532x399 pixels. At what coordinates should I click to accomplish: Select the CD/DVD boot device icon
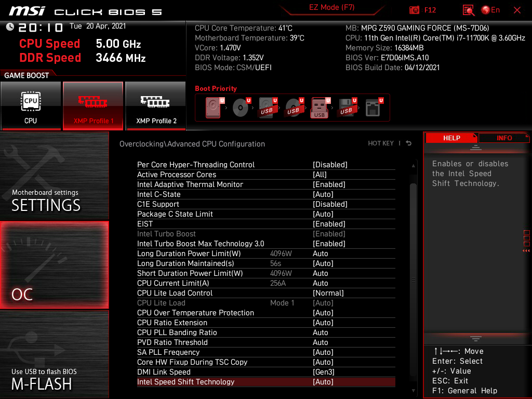coord(241,108)
